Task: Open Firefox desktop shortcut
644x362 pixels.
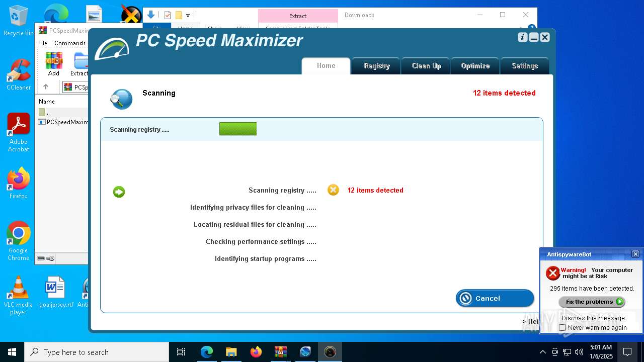Action: coord(19,183)
